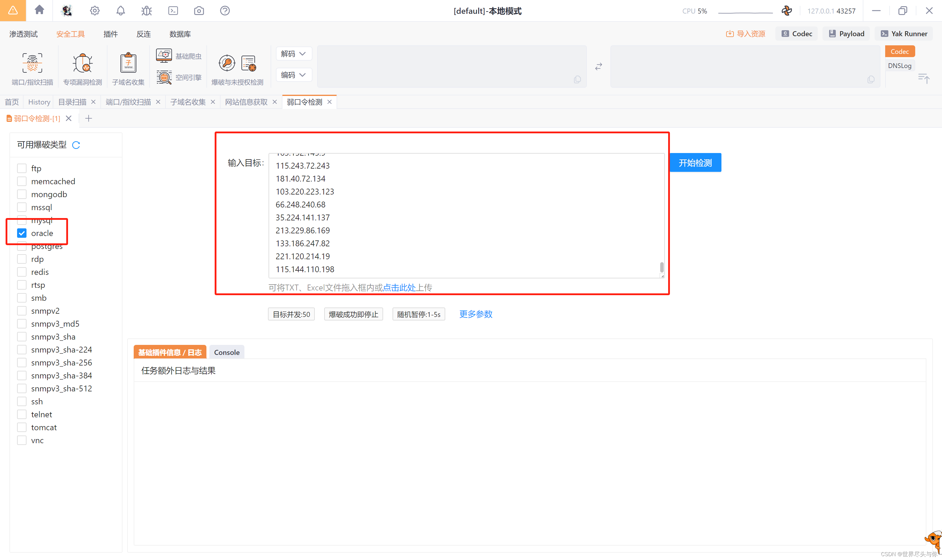Click the warning triangle icon

coord(13,10)
